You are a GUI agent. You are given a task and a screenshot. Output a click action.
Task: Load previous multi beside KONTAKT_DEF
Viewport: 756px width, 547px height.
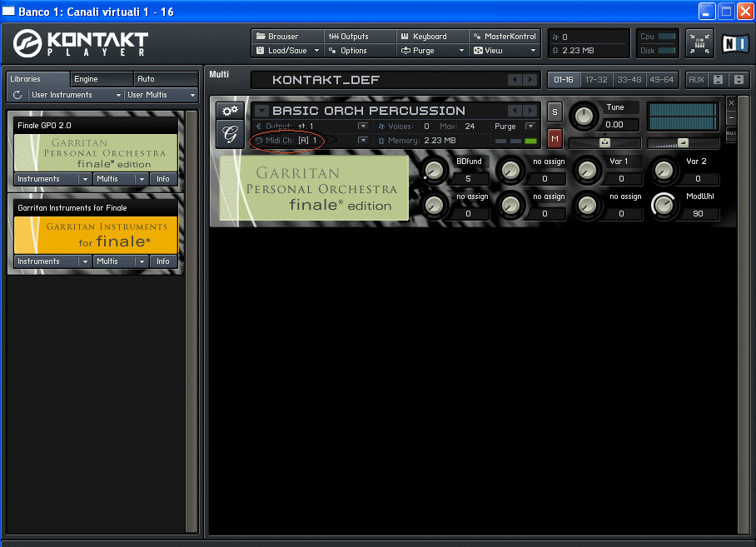point(515,80)
